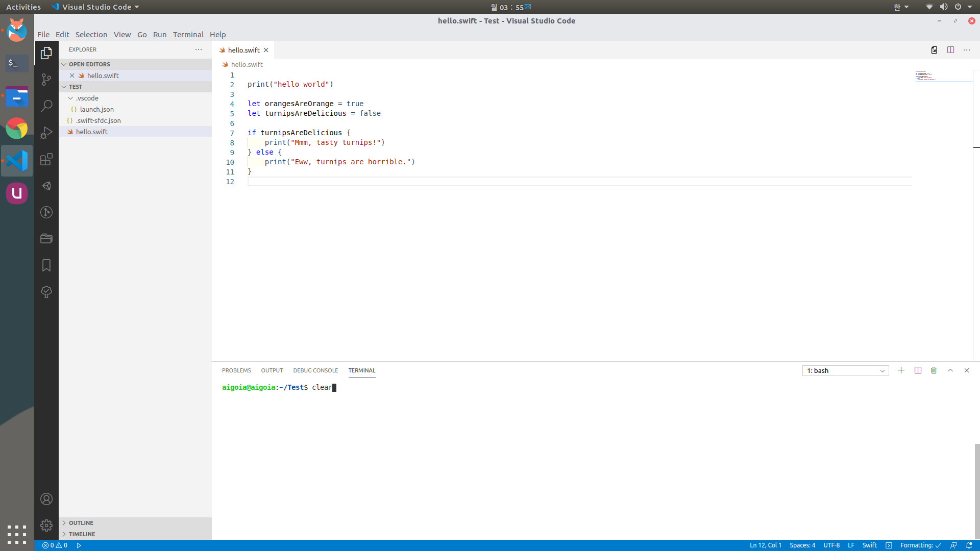Toggle the Formatting status bar item
Viewport: 980px width, 551px height.
pos(920,545)
